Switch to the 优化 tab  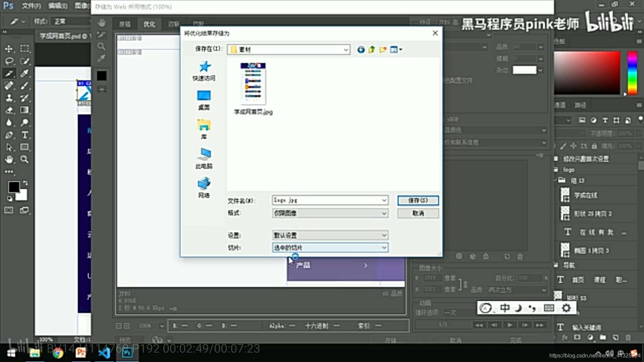coord(149,24)
